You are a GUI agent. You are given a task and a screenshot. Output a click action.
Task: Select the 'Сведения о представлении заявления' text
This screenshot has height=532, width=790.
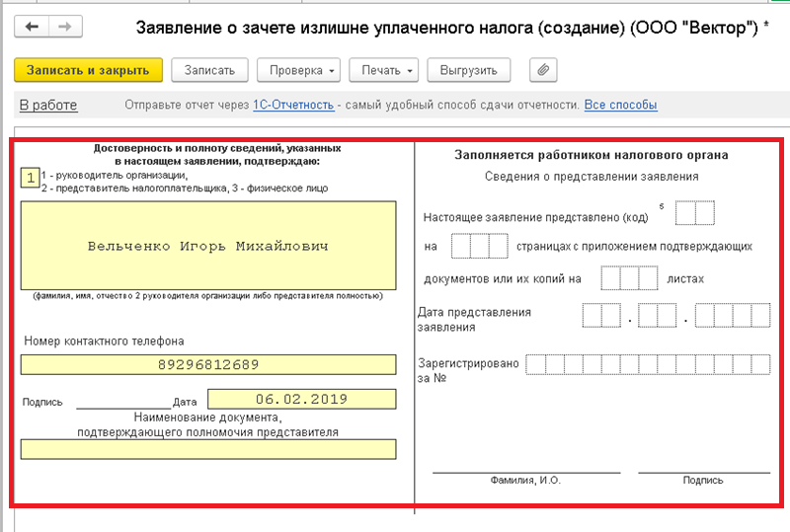592,177
